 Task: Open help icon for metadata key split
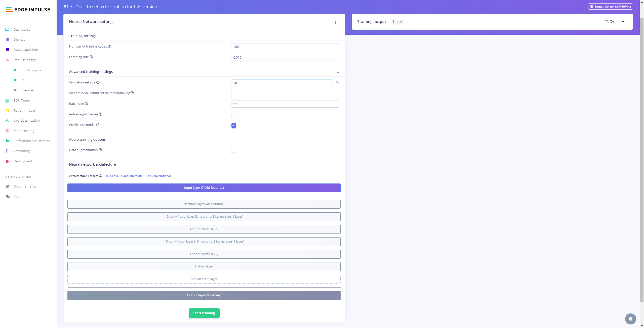coord(132,93)
